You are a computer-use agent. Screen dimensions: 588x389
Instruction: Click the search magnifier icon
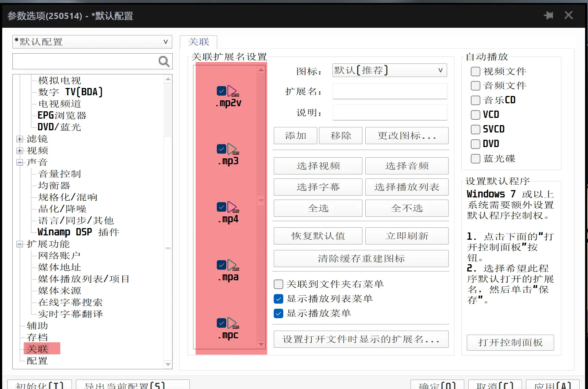[164, 61]
